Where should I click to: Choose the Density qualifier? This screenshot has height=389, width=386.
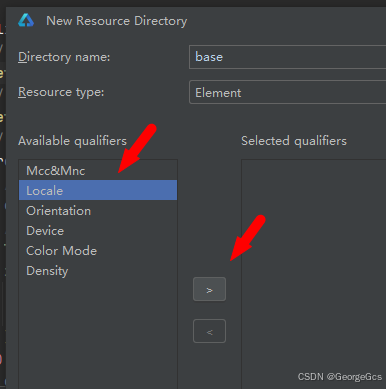(98, 271)
